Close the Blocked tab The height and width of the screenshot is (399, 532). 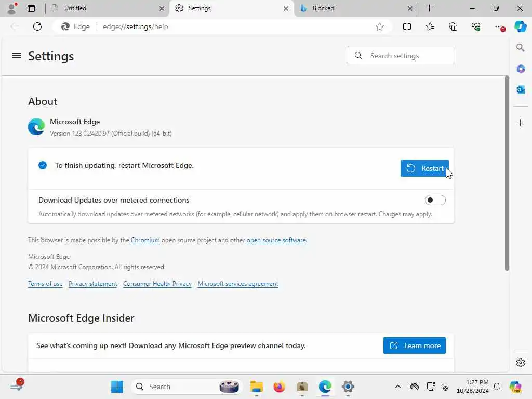click(410, 8)
